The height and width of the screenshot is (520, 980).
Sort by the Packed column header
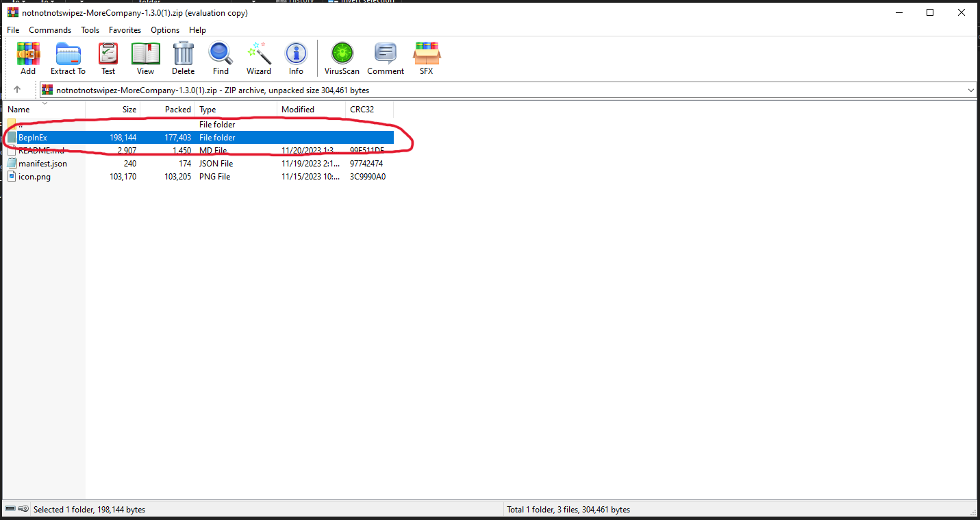[x=168, y=110]
